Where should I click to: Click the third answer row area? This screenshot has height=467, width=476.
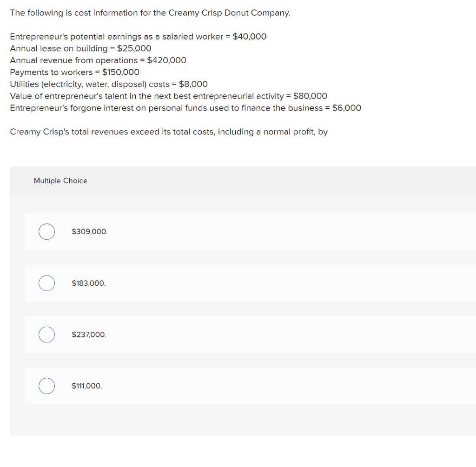click(250, 335)
